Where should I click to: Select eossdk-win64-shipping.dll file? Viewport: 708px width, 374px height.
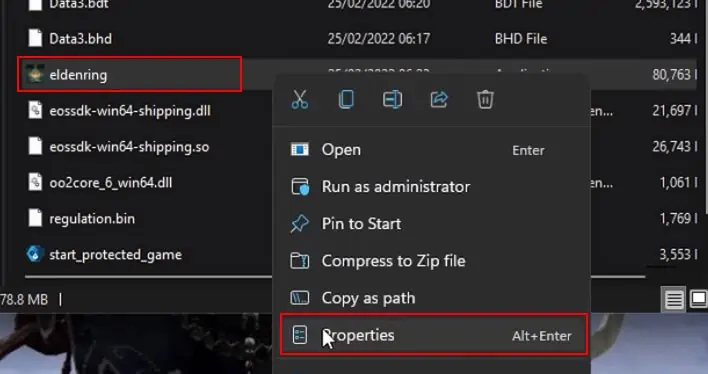130,111
